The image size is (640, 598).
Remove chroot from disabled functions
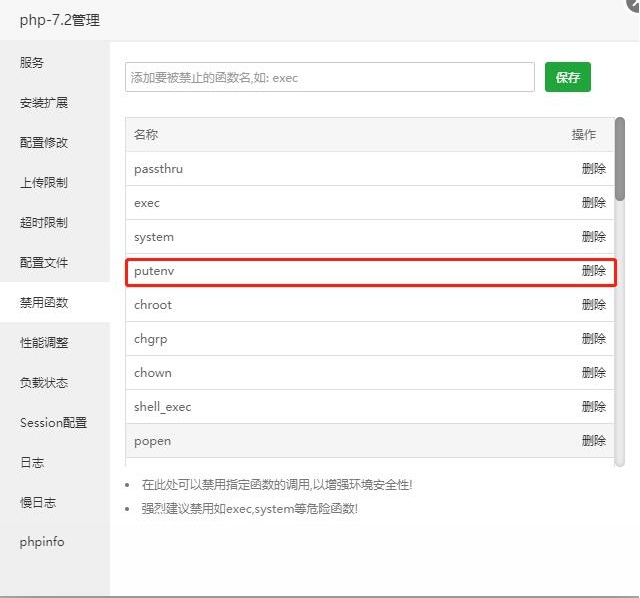[593, 305]
